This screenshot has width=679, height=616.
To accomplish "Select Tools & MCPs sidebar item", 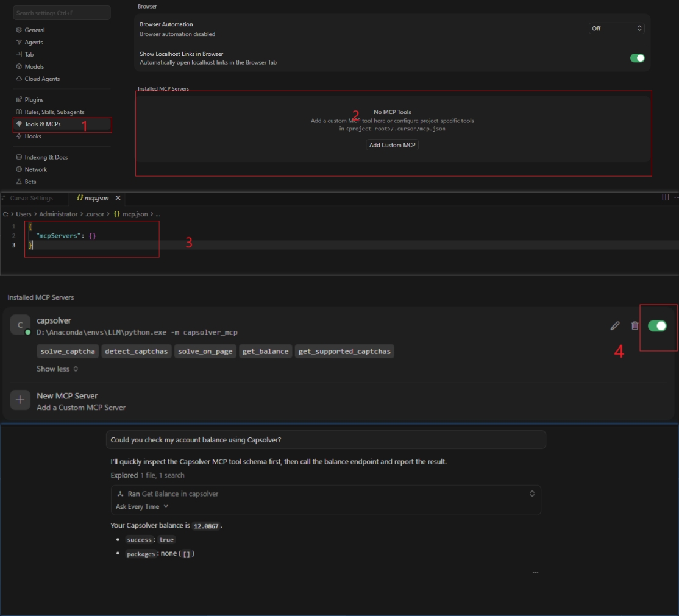I will (x=62, y=124).
